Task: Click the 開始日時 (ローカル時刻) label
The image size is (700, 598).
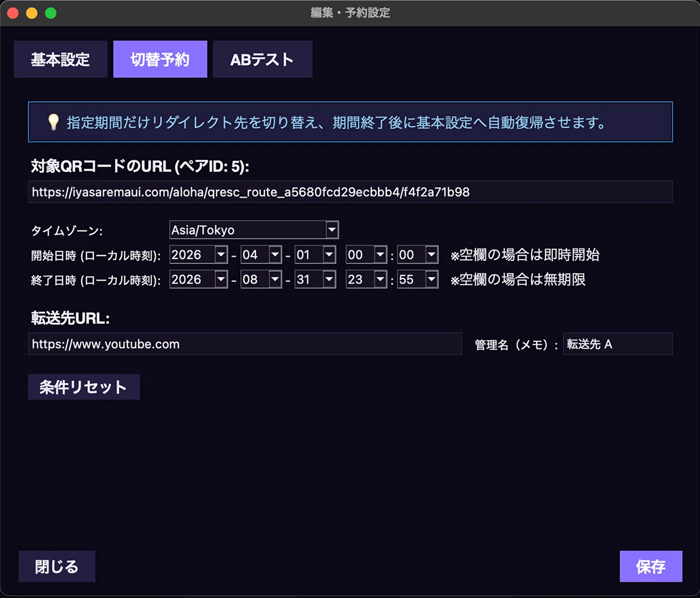Action: [x=96, y=256]
